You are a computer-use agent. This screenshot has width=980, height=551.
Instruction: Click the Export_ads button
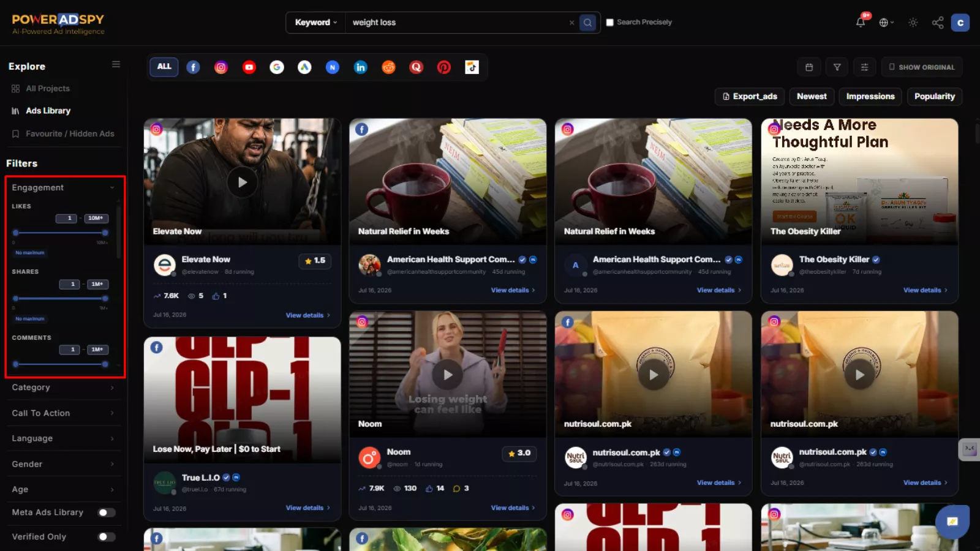tap(750, 97)
